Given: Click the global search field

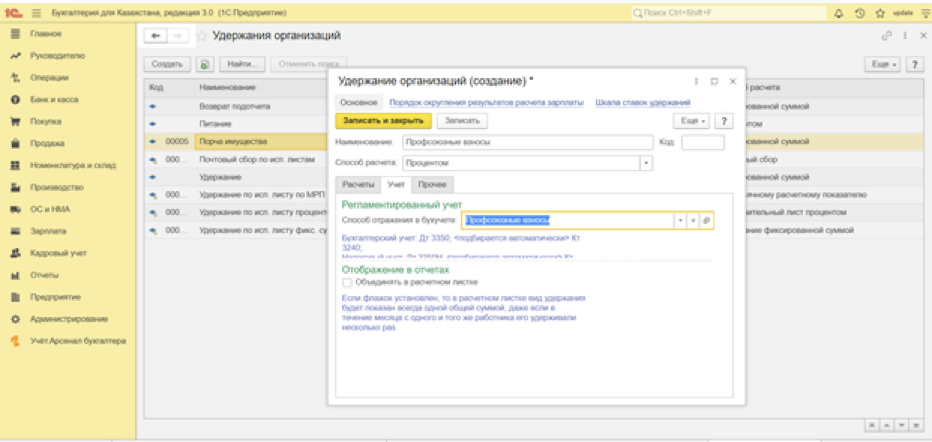Looking at the screenshot, I should [727, 12].
